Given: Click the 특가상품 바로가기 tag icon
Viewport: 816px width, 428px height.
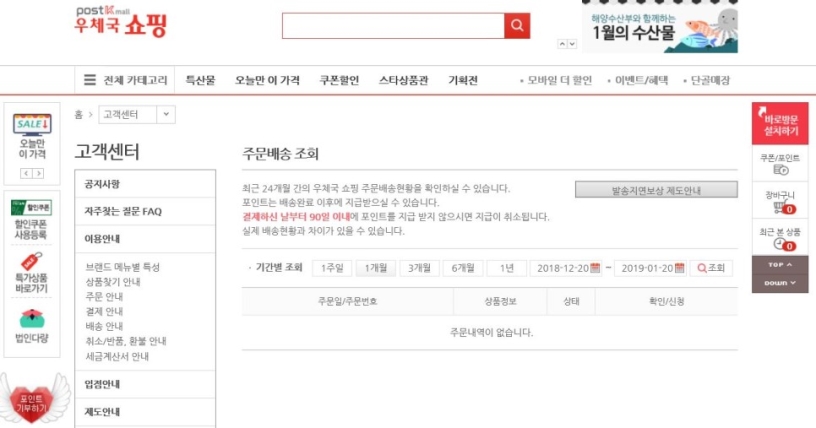Looking at the screenshot, I should [x=32, y=270].
